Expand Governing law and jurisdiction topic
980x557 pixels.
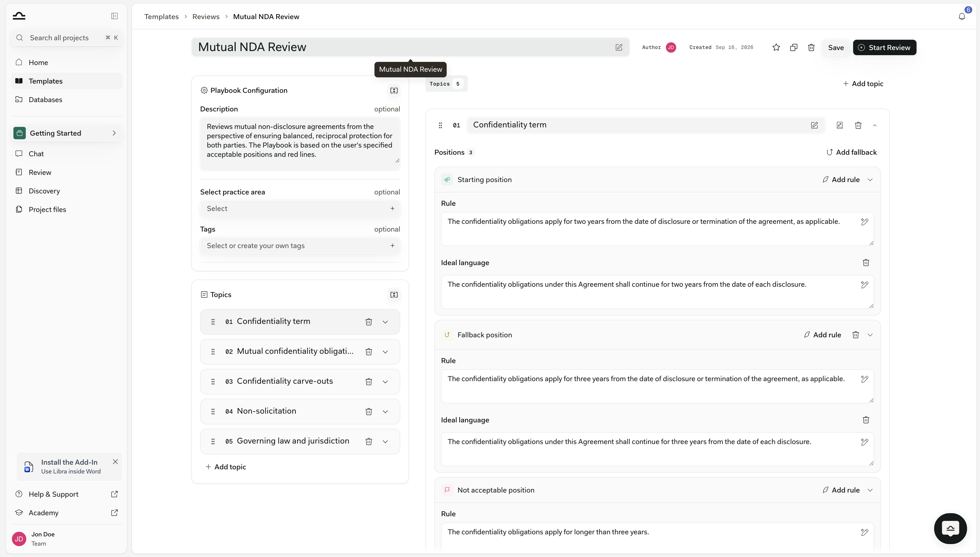(x=385, y=441)
